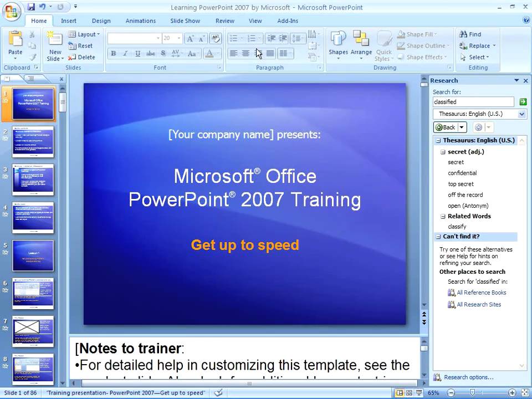Open the View tab
The width and height of the screenshot is (532, 399).
[255, 21]
